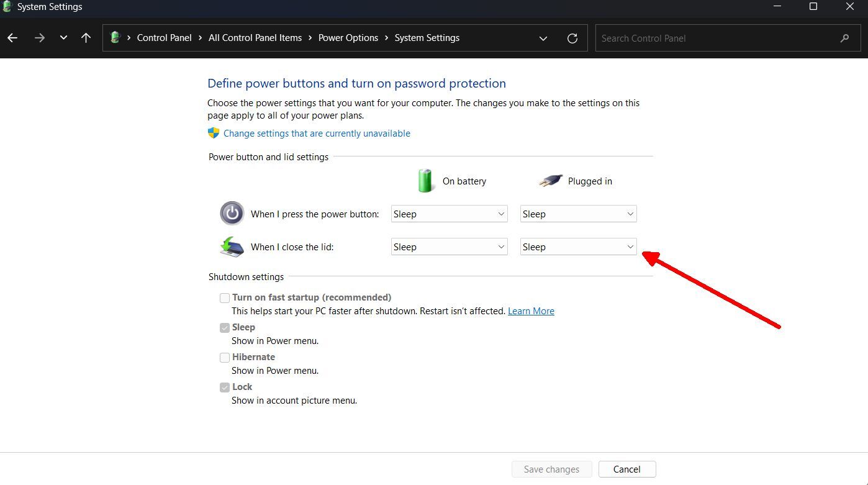Screen dimensions: 868x485
Task: Go to All Control Panel Items breadcrumb
Action: tap(255, 38)
